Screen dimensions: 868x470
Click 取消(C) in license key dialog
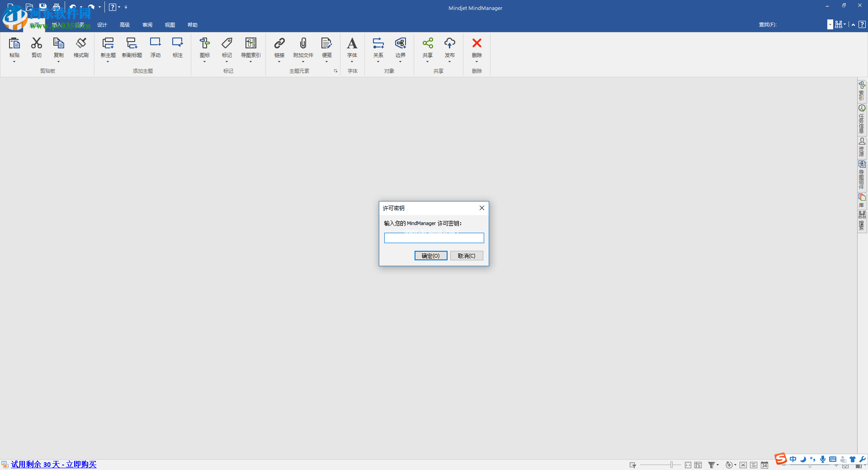click(x=467, y=256)
